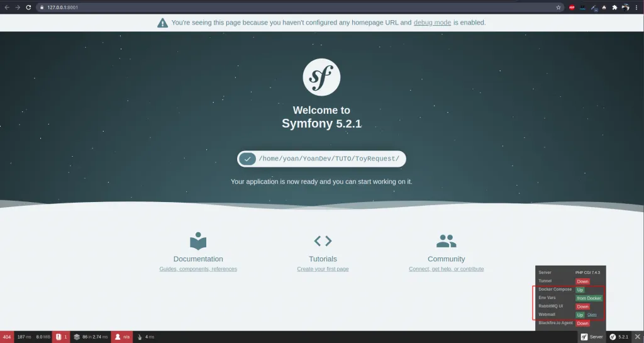Bookmark this page with the star icon
The image size is (644, 343).
click(x=558, y=8)
